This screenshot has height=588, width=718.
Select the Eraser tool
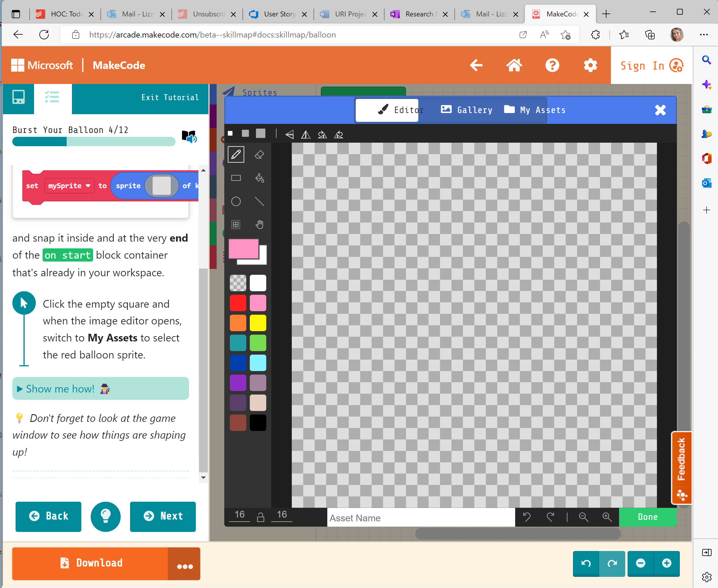point(259,154)
